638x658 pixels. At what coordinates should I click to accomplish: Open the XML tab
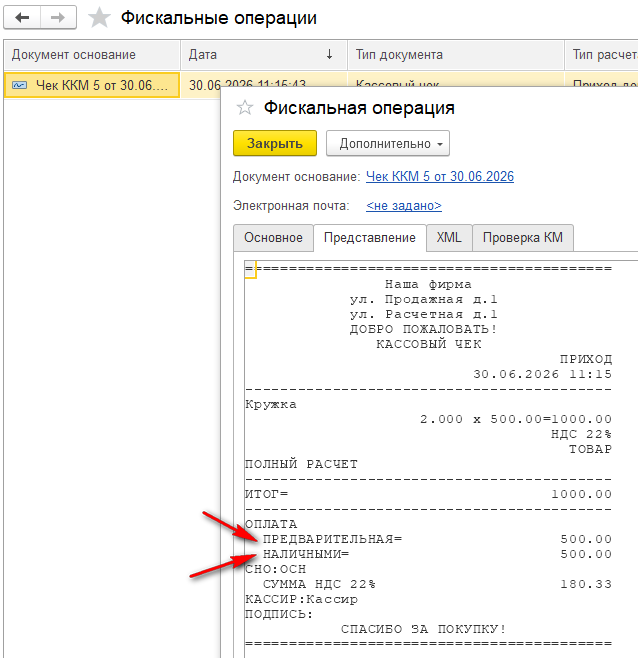click(x=449, y=238)
